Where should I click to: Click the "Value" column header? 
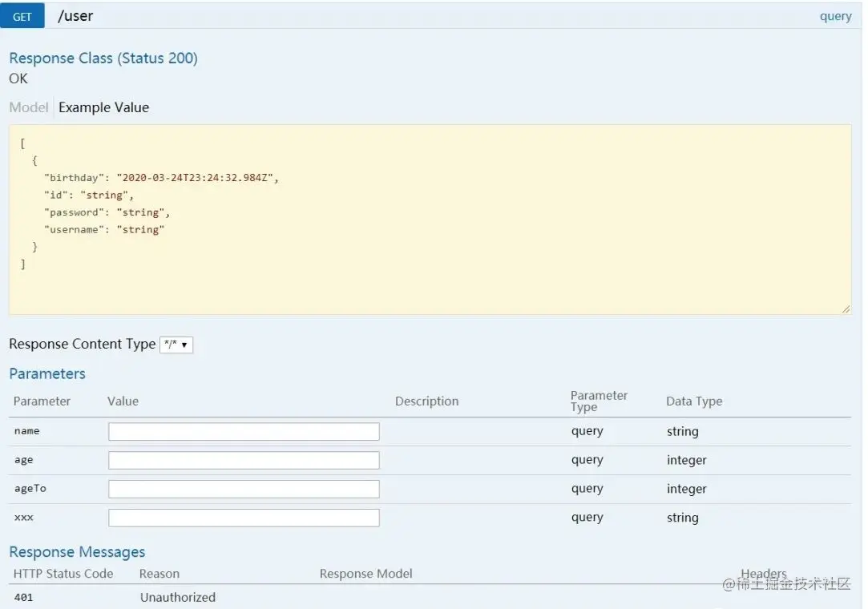click(123, 401)
